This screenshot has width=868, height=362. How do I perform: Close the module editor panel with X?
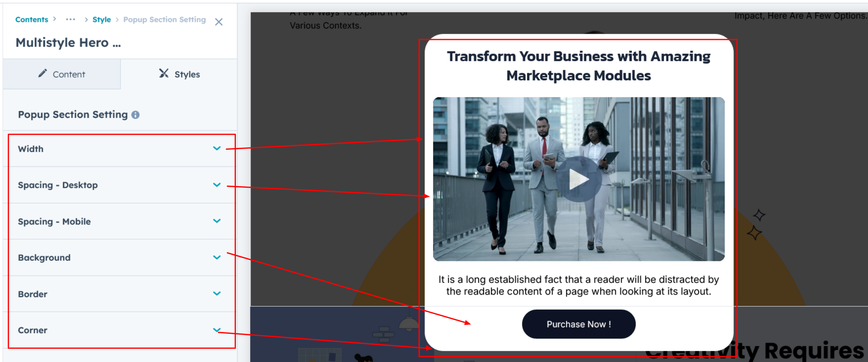coord(219,22)
